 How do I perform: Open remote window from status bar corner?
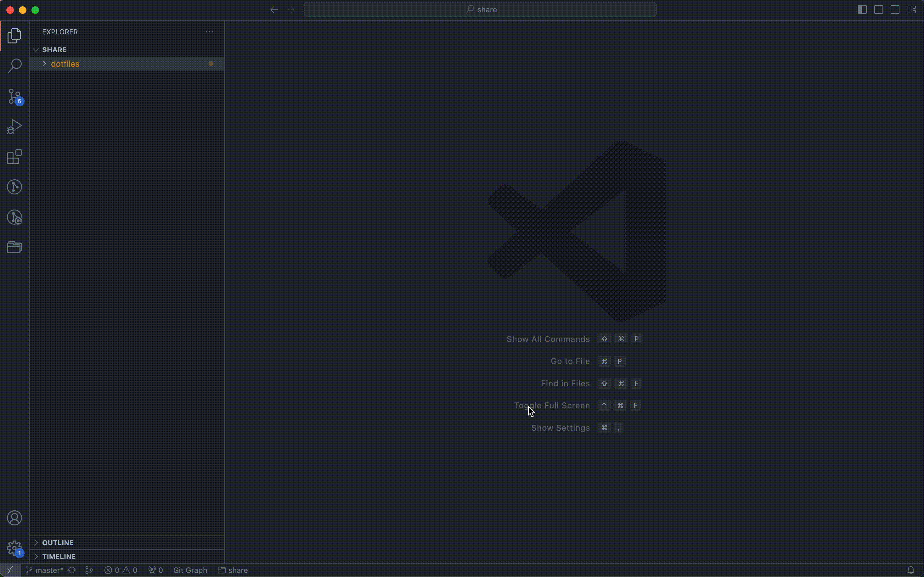[x=10, y=570]
